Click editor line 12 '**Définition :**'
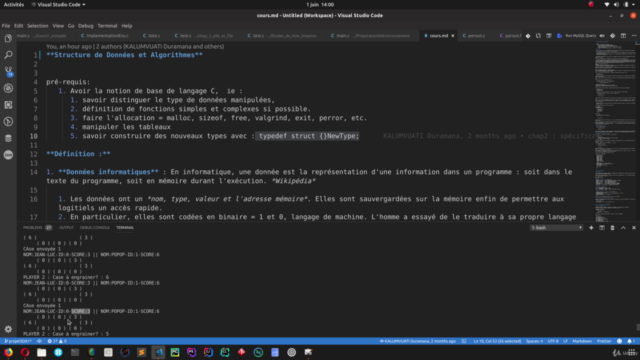This screenshot has width=640, height=360. point(78,154)
